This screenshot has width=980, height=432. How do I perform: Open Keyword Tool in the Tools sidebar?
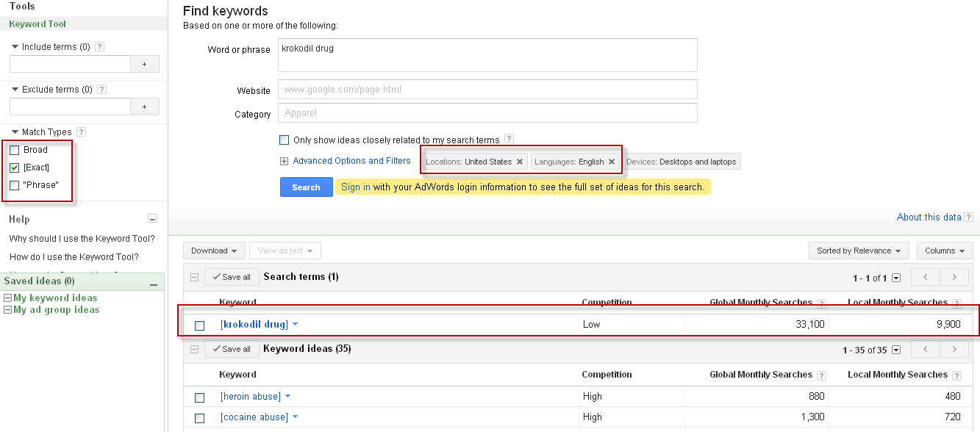click(x=37, y=24)
